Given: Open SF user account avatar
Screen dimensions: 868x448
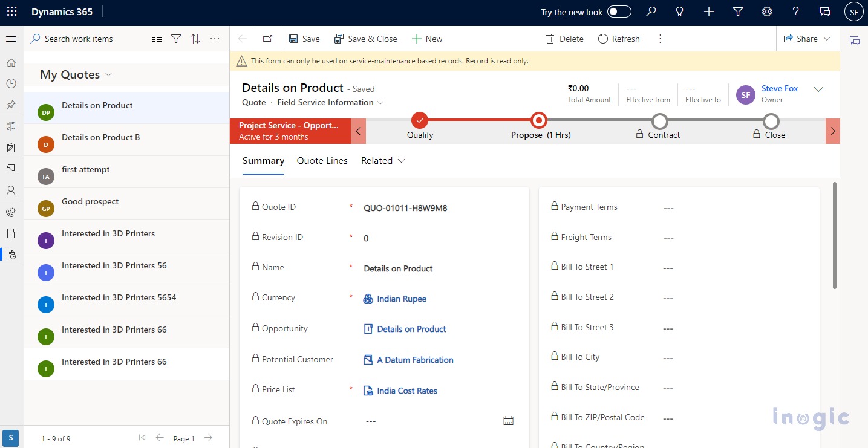Looking at the screenshot, I should point(853,12).
